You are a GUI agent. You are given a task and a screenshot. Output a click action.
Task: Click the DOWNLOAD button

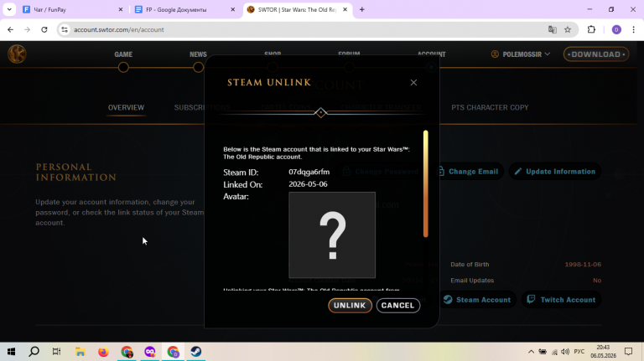[596, 54]
